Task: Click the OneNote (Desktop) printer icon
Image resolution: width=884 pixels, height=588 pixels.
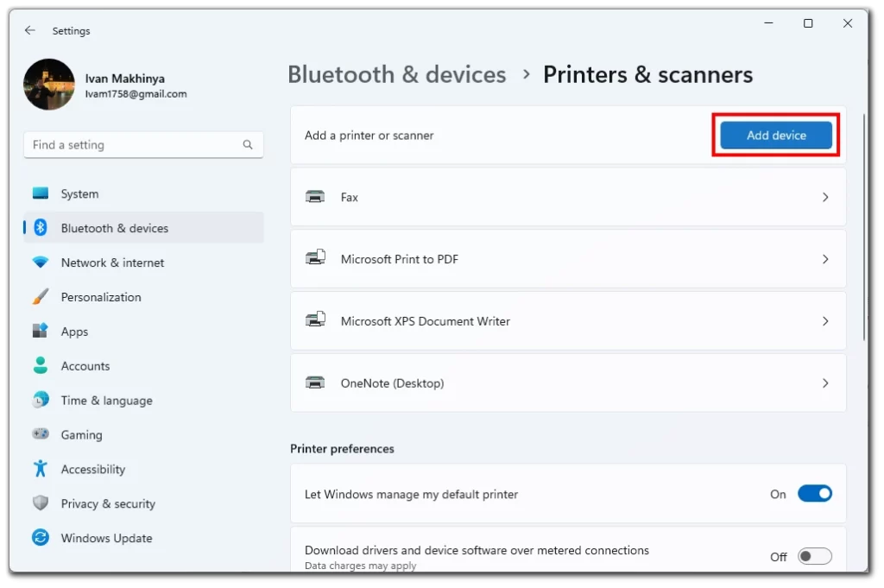Action: [315, 383]
